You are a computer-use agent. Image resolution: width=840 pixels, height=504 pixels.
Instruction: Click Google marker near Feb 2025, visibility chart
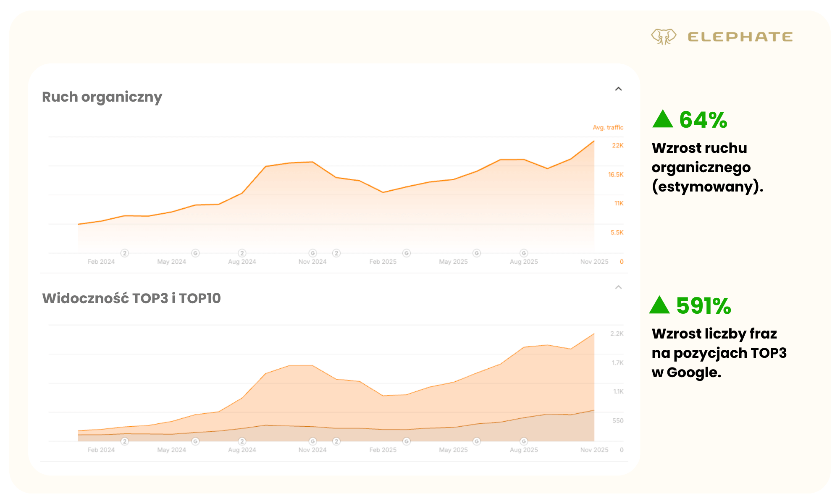click(x=407, y=441)
